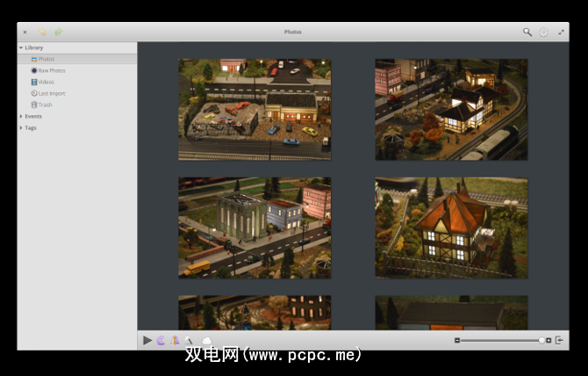The width and height of the screenshot is (588, 376).
Task: Click the zoom out minus icon
Action: (x=457, y=340)
